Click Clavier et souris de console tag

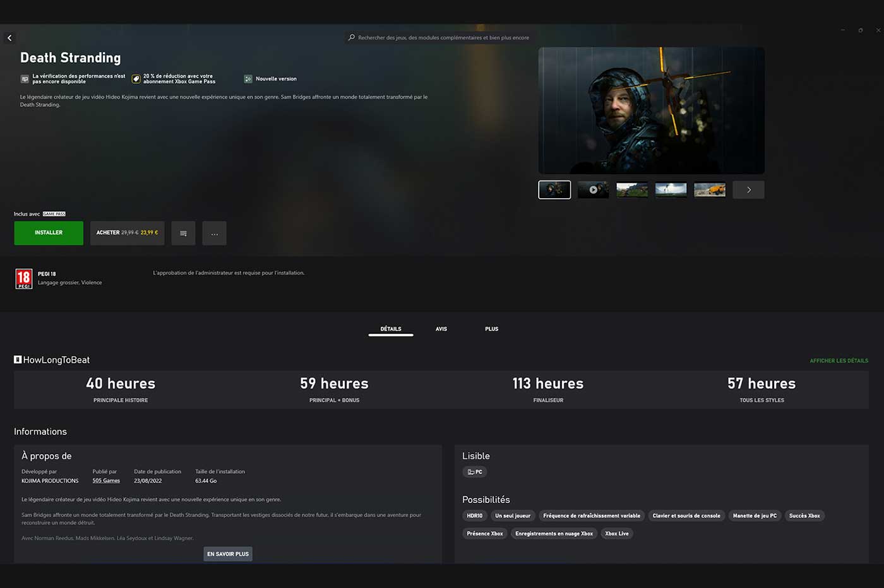[686, 515]
